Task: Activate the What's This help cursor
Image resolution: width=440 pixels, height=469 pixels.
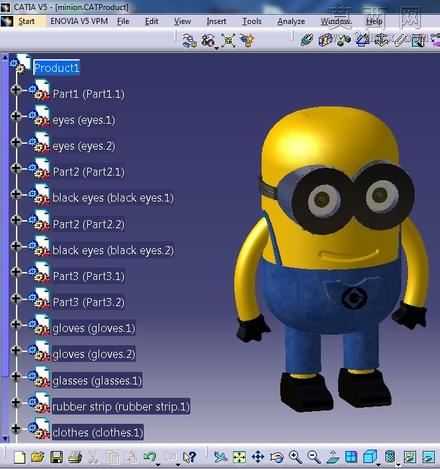Action: [x=189, y=457]
